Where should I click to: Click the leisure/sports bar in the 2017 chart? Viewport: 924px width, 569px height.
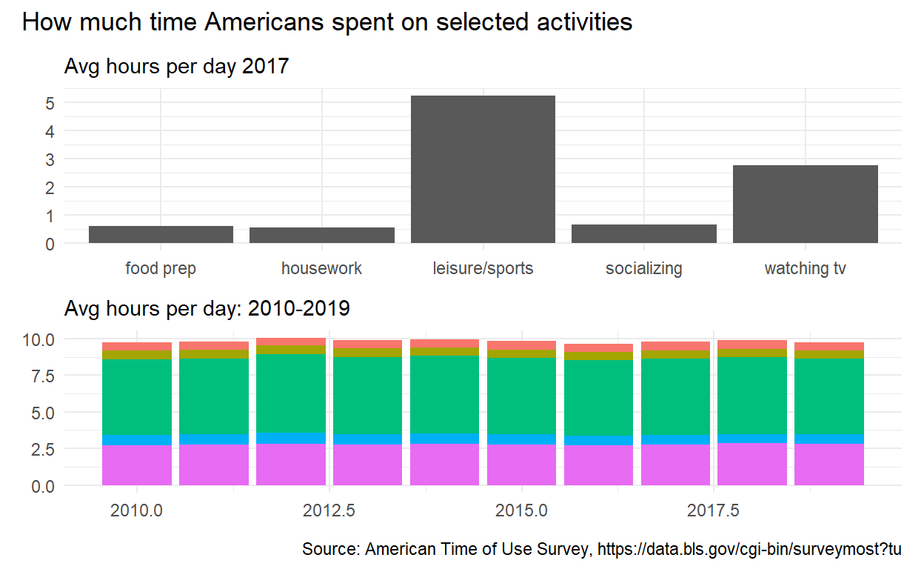tap(483, 169)
